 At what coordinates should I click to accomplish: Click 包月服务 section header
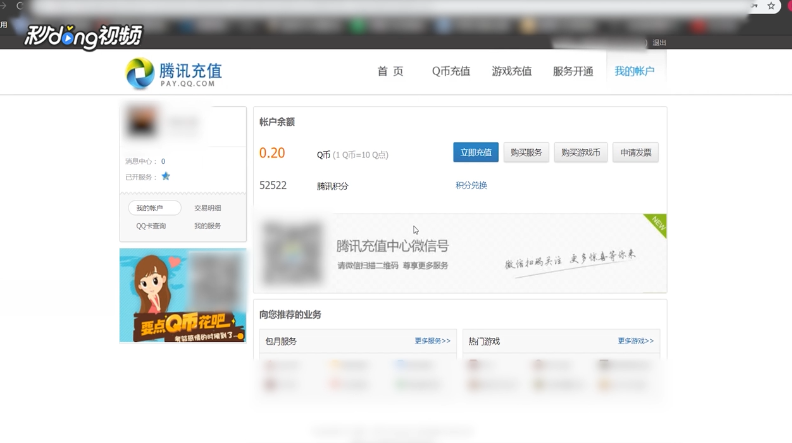click(281, 341)
